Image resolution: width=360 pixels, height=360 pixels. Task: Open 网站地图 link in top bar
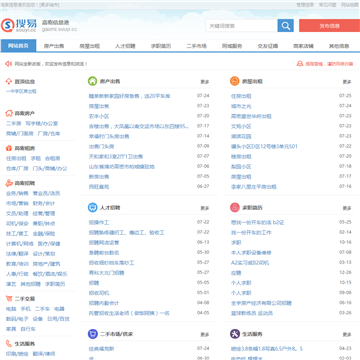click(x=350, y=5)
